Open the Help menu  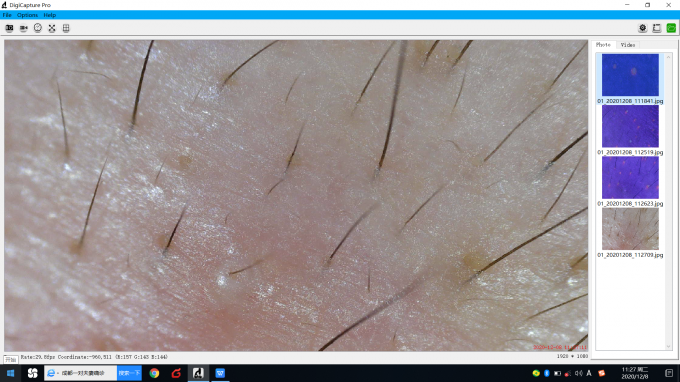click(x=49, y=15)
